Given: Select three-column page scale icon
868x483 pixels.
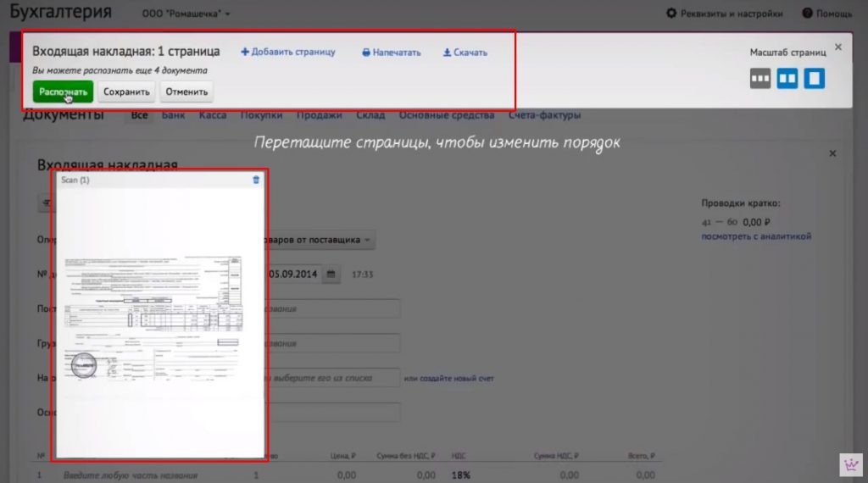Looking at the screenshot, I should point(760,79).
